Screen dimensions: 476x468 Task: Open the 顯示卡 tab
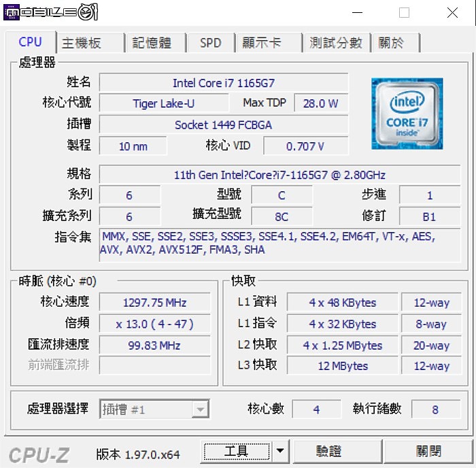pyautogui.click(x=269, y=43)
